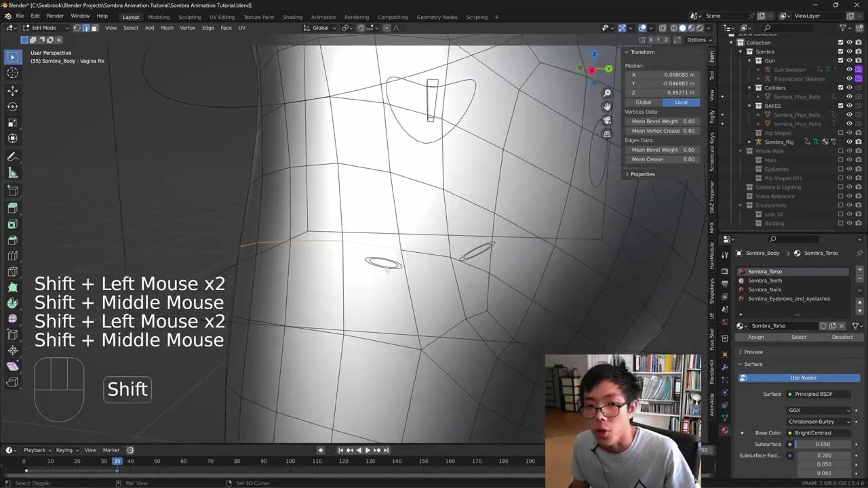
Task: Click the Assign material button
Action: pyautogui.click(x=755, y=337)
